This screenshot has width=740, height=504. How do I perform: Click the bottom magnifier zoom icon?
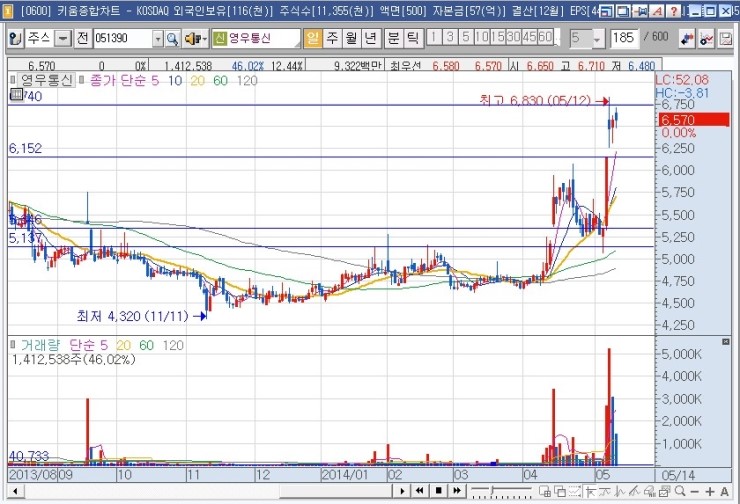[x=680, y=491]
